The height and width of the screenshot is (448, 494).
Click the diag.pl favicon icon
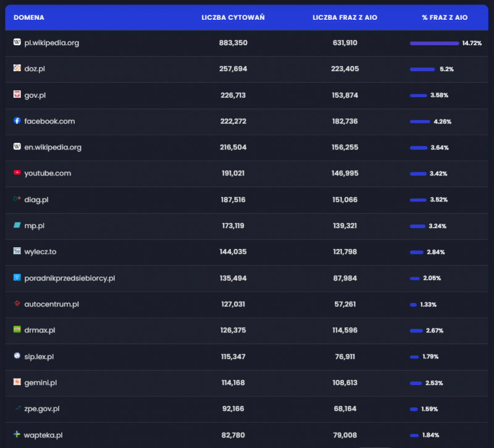click(17, 199)
